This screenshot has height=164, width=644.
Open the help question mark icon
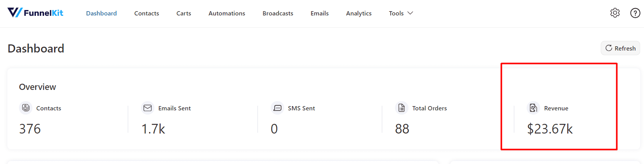(635, 13)
